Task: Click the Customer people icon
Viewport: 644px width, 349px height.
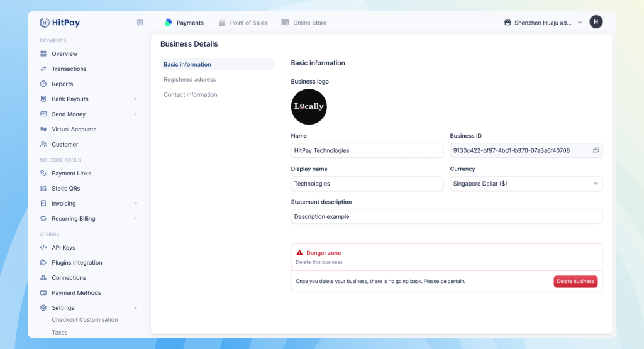Action: point(43,144)
